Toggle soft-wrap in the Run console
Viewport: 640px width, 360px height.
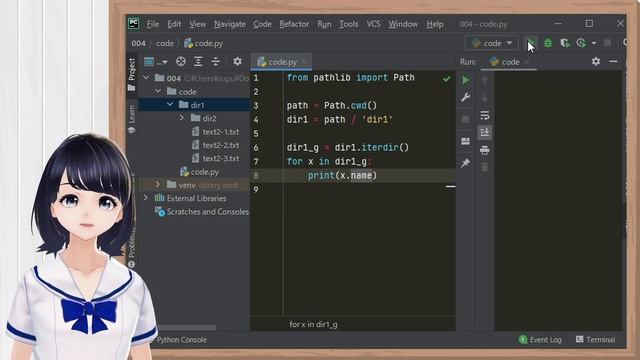[x=484, y=116]
